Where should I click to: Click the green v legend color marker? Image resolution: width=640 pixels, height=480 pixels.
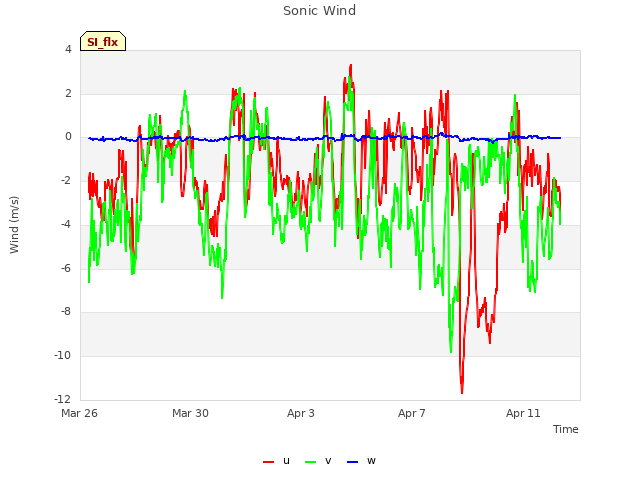(x=311, y=462)
